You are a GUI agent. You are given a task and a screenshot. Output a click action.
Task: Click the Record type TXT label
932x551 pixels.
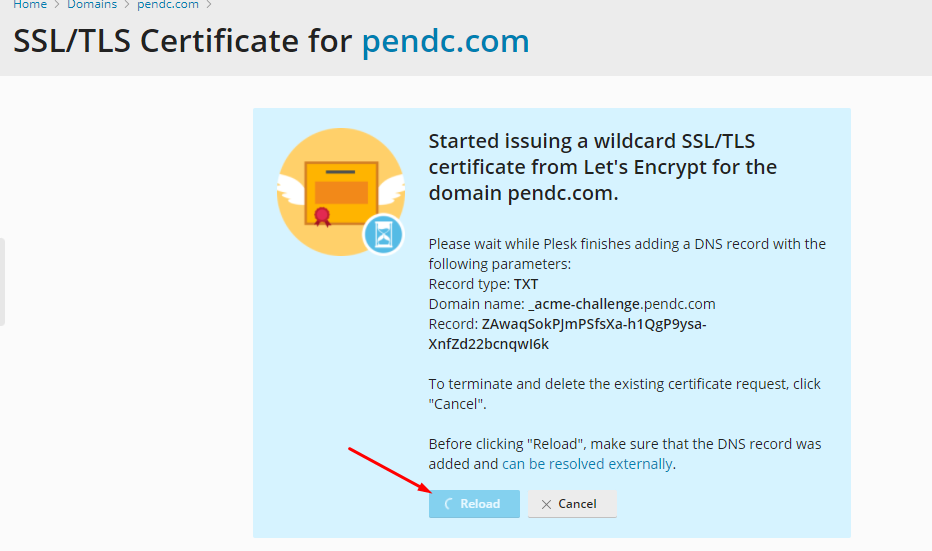[483, 284]
